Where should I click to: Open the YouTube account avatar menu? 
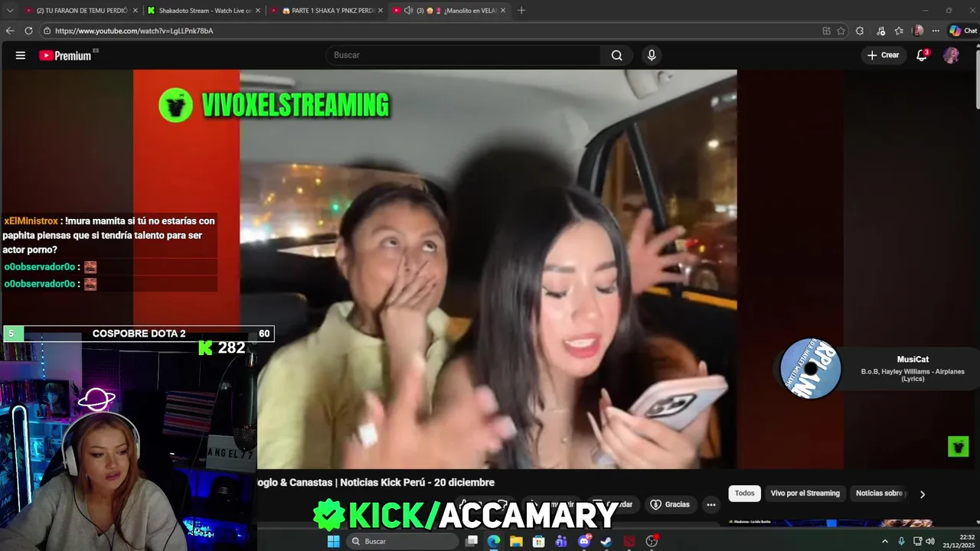(x=951, y=55)
